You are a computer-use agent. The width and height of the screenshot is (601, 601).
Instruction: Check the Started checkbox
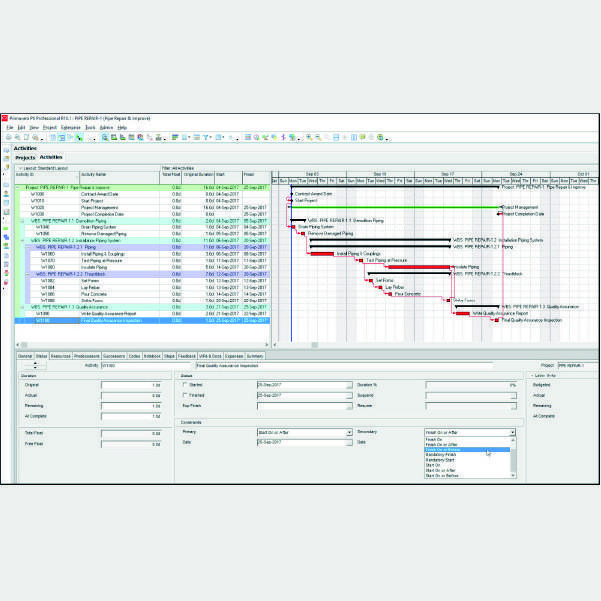coord(184,384)
